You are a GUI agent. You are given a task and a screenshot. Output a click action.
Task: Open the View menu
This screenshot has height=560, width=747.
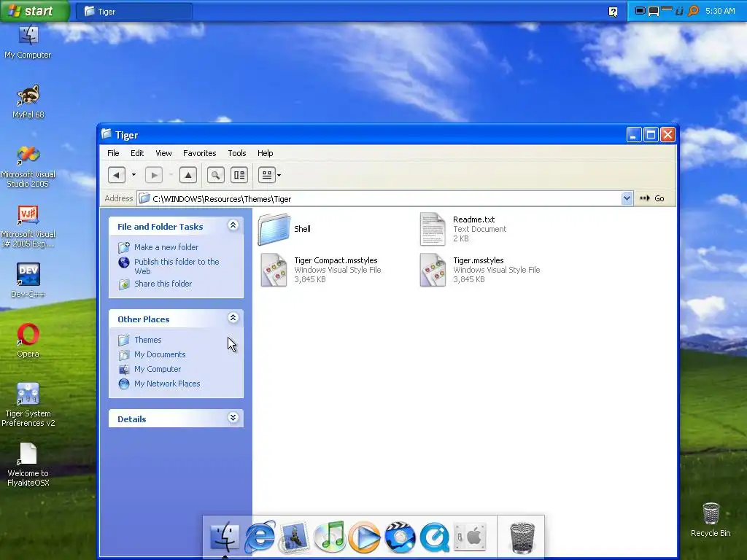(163, 153)
